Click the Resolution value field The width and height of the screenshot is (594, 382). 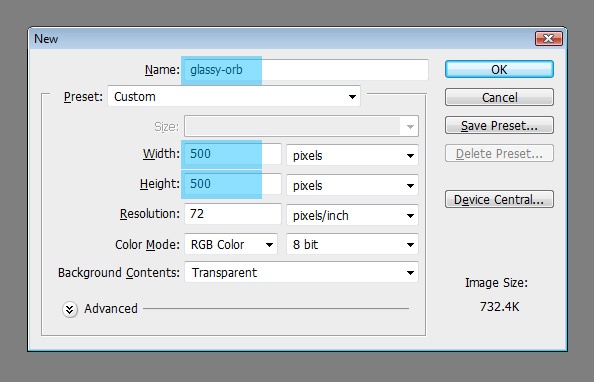[x=233, y=214]
